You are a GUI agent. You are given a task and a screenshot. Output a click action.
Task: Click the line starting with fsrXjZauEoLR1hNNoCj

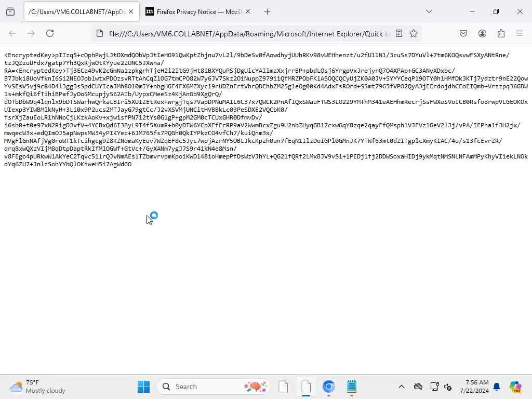point(133,117)
